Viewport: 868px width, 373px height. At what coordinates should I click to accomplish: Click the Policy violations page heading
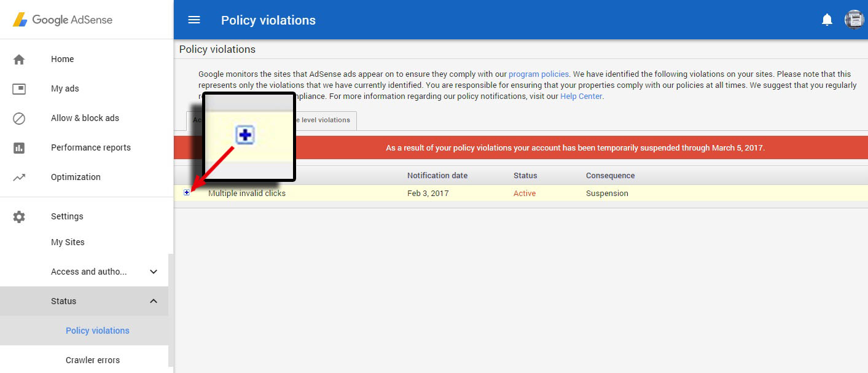(x=217, y=49)
